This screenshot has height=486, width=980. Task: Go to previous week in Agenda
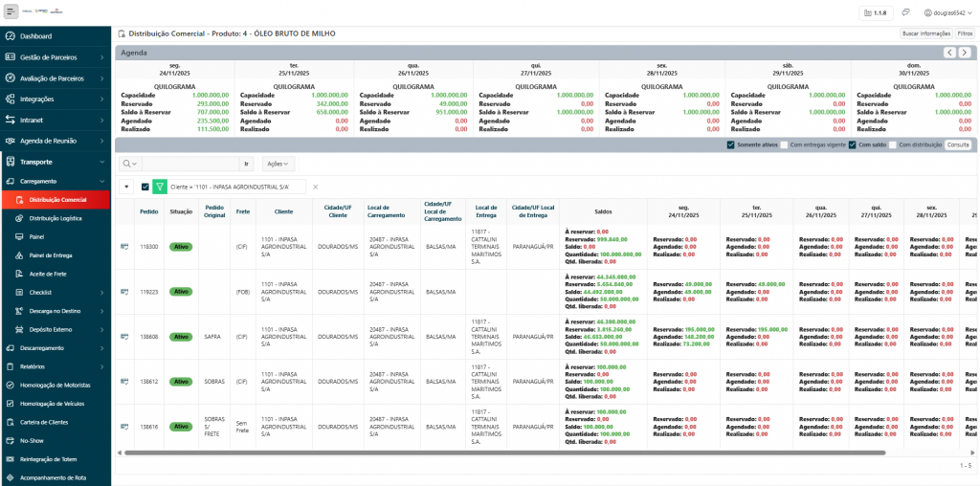tap(949, 53)
